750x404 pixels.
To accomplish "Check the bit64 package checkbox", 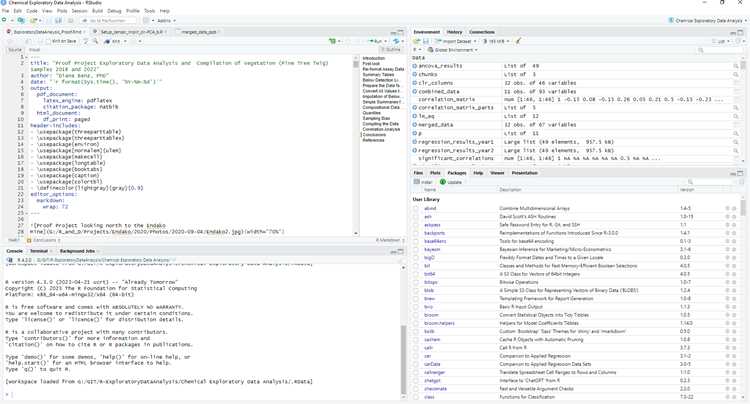I will pos(416,274).
